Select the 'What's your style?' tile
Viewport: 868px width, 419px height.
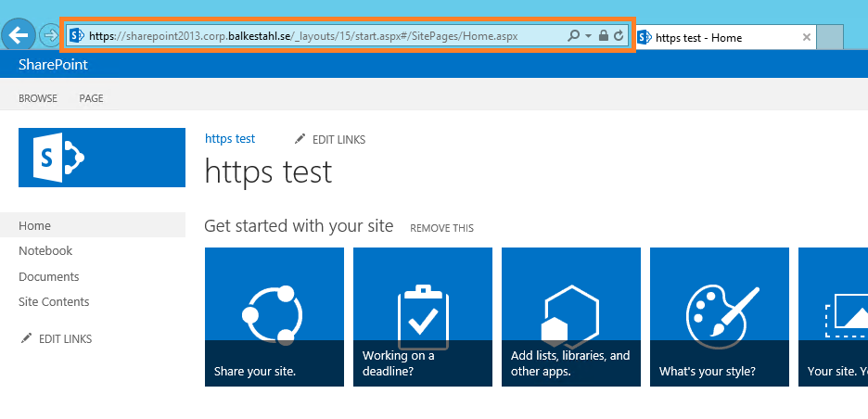(x=720, y=317)
